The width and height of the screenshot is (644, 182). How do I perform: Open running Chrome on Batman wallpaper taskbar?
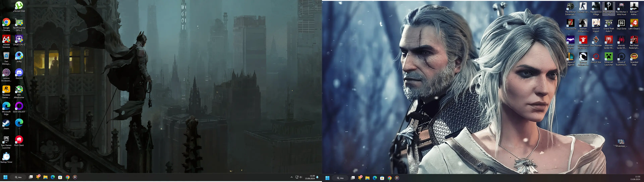pyautogui.click(x=67, y=177)
